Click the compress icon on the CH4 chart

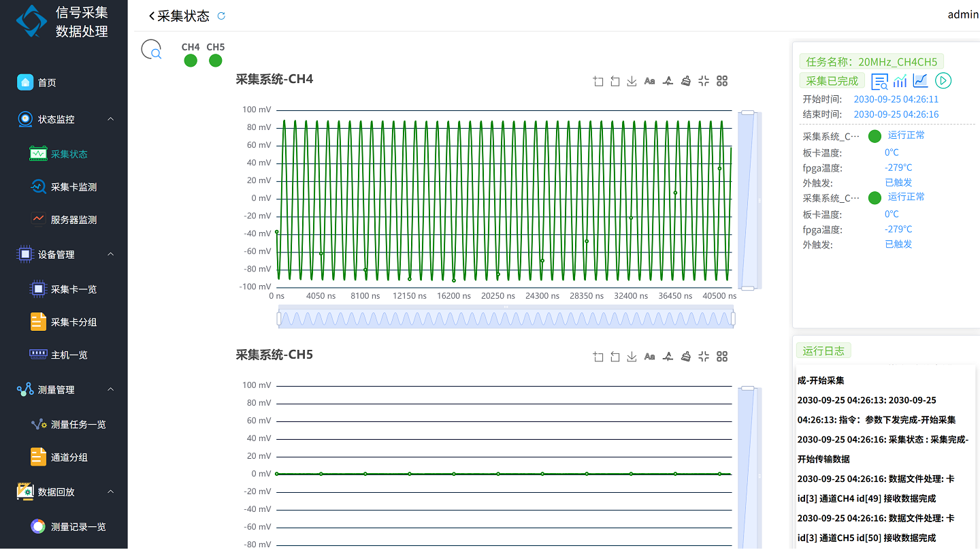704,81
